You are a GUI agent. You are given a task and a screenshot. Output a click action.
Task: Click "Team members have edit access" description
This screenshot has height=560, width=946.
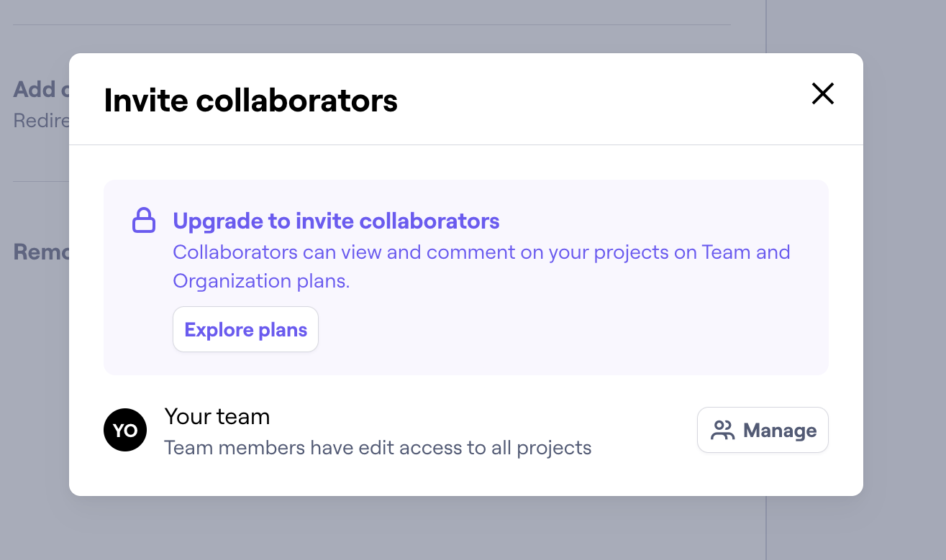(x=378, y=448)
